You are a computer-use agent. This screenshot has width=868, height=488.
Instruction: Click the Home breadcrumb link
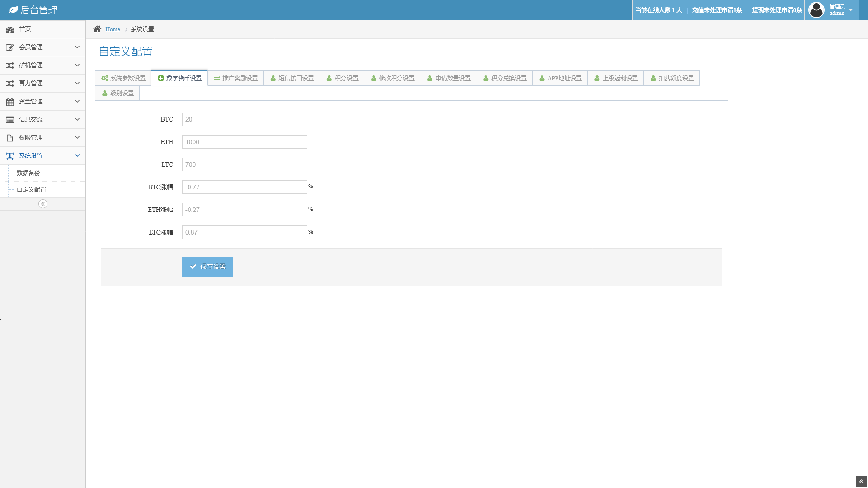coord(113,29)
